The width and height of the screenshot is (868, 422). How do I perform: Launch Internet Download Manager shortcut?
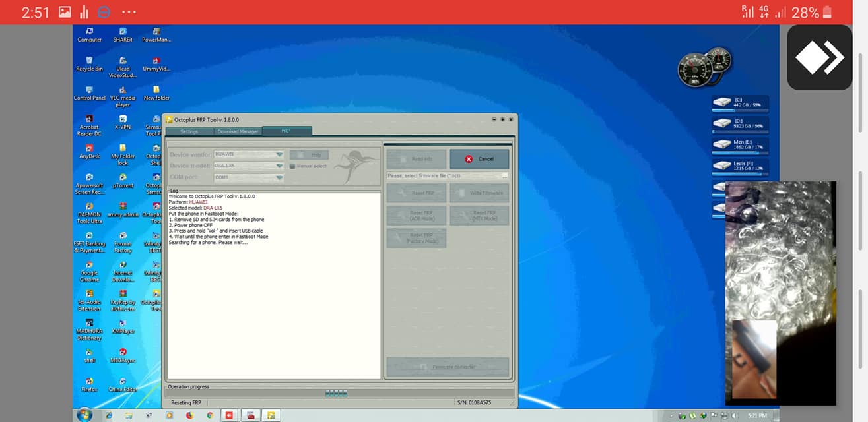pyautogui.click(x=123, y=271)
